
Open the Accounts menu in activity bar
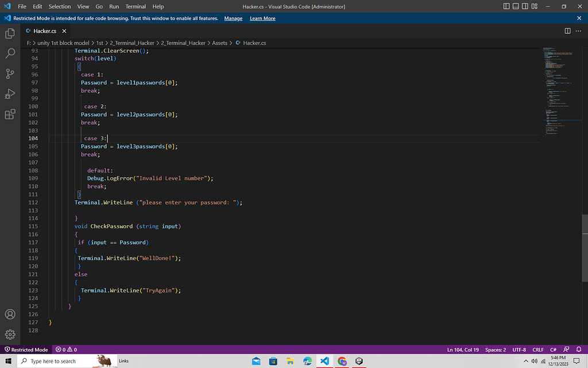(10, 315)
